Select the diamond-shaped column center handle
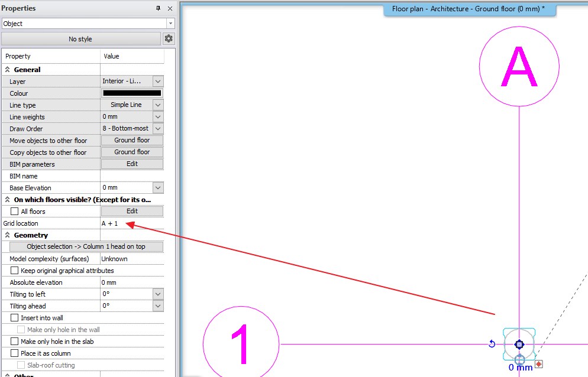 point(519,344)
